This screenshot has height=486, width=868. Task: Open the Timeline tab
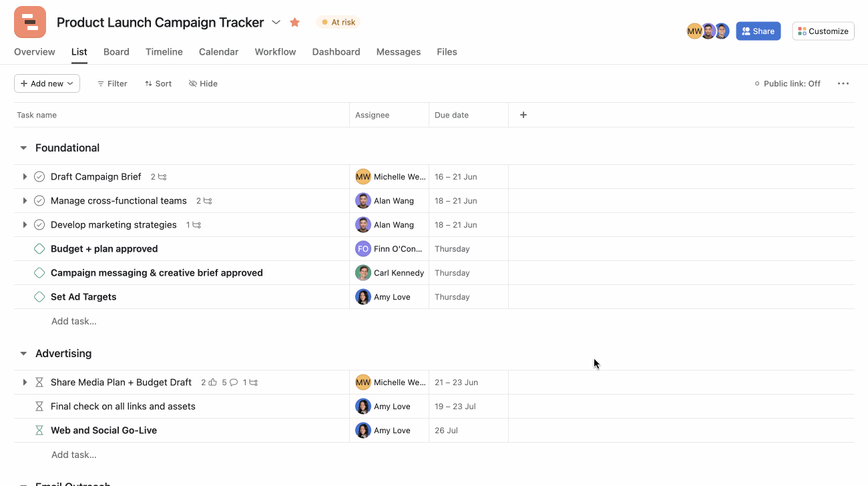pyautogui.click(x=164, y=51)
